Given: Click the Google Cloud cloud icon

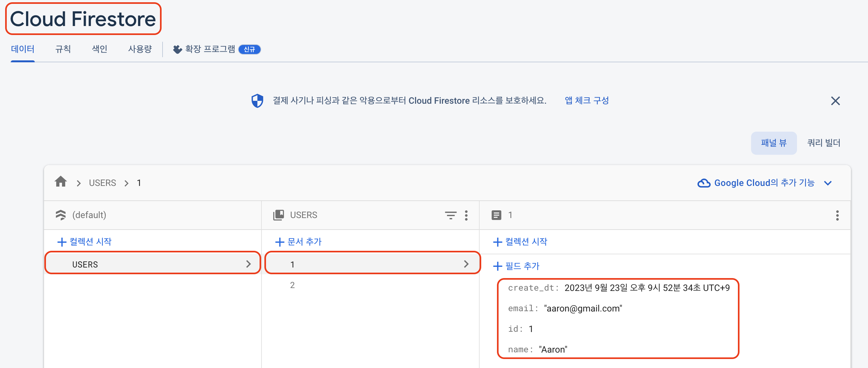Looking at the screenshot, I should pos(704,183).
